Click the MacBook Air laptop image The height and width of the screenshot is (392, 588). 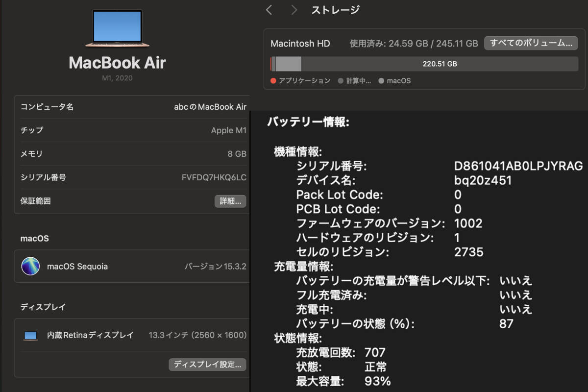pyautogui.click(x=117, y=29)
